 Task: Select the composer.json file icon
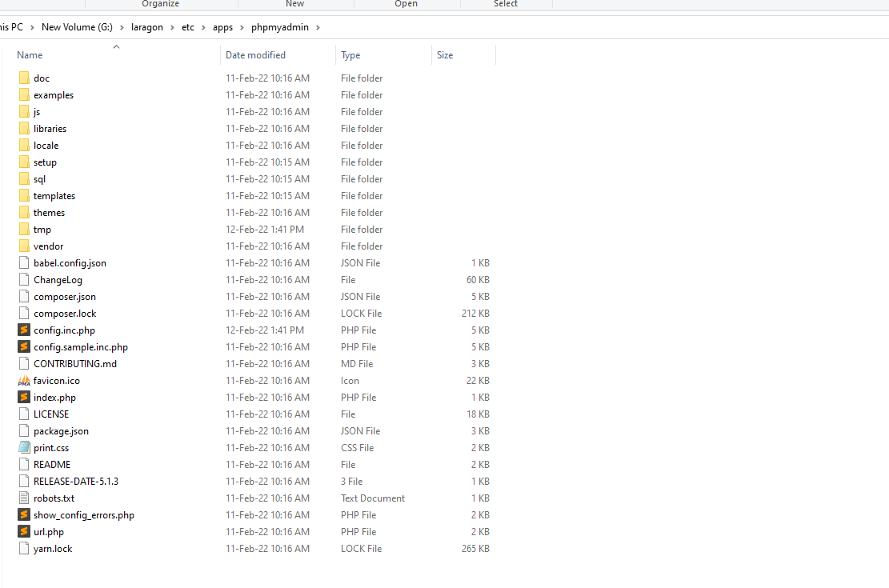24,297
